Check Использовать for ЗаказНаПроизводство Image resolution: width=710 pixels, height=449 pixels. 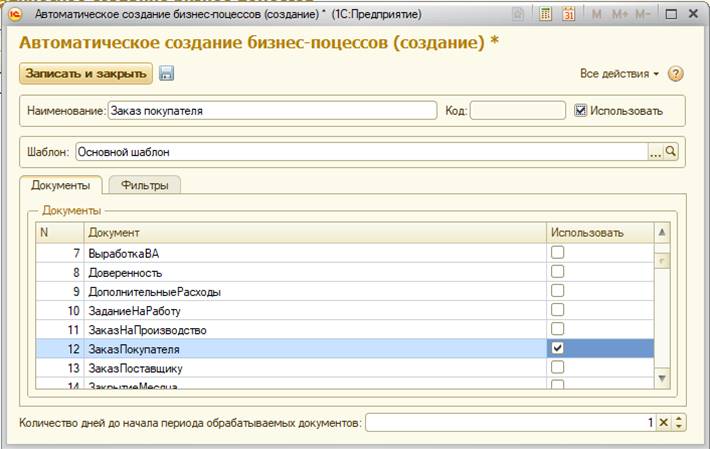[557, 329]
